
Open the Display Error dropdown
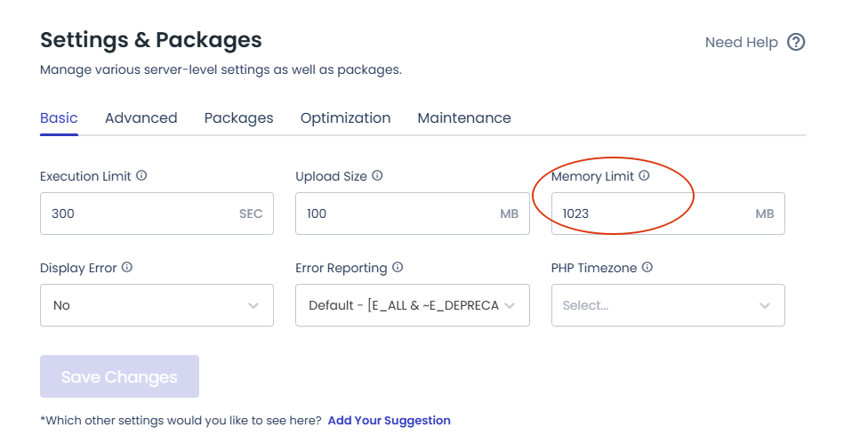(x=157, y=305)
